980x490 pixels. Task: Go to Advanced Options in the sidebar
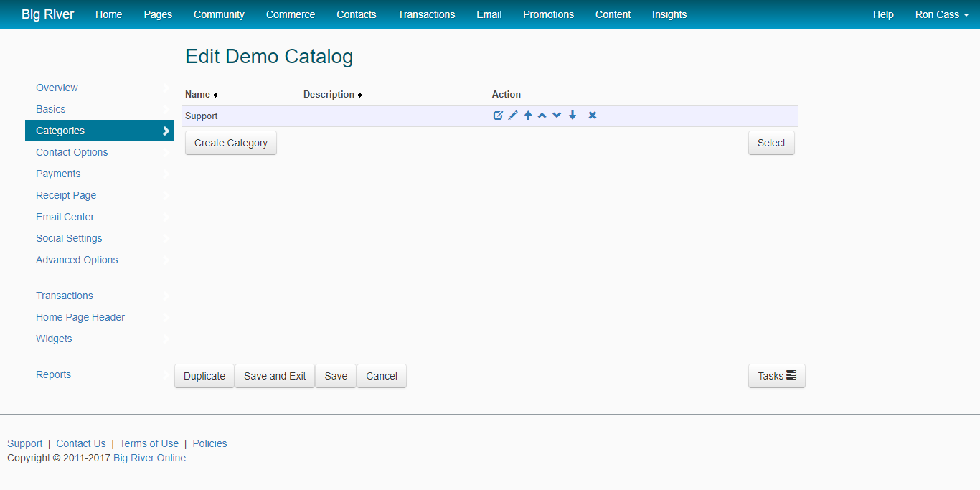[x=100, y=260]
